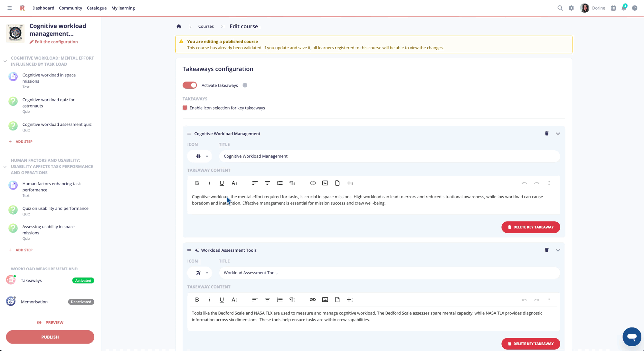Click the PUBLISH button
This screenshot has height=351, width=644.
click(x=50, y=337)
